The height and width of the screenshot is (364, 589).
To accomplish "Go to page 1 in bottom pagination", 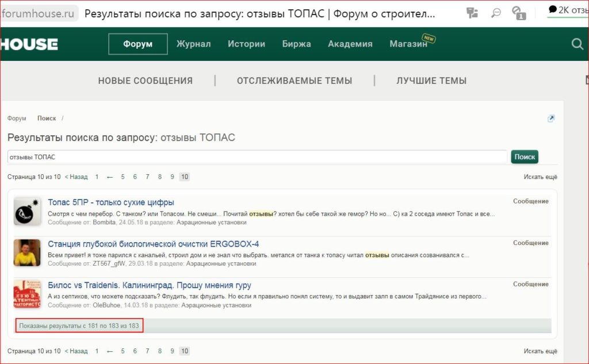I will click(97, 351).
